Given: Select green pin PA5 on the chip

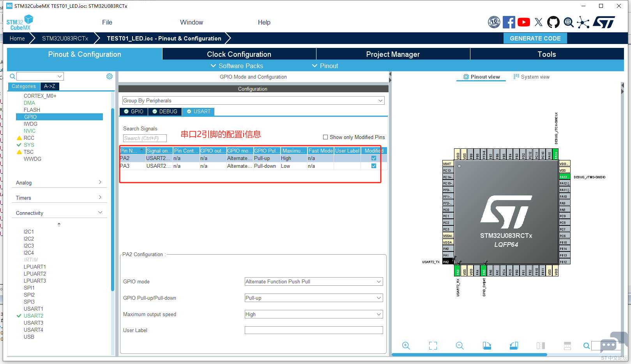Looking at the screenshot, I should click(484, 271).
